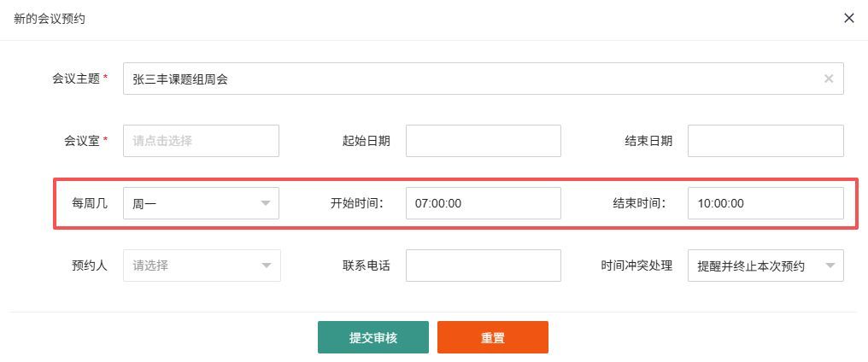Click the 时间冲突处理 label text

coord(636,266)
